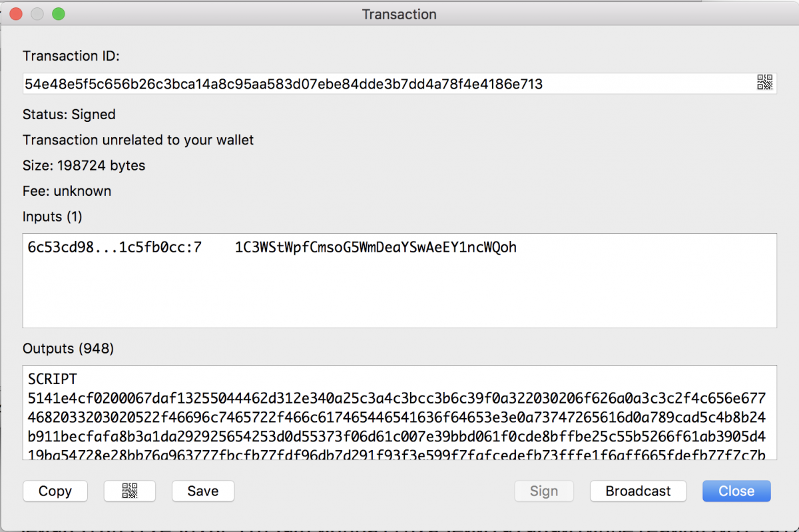
Task: Copy the transaction
Action: pyautogui.click(x=55, y=491)
